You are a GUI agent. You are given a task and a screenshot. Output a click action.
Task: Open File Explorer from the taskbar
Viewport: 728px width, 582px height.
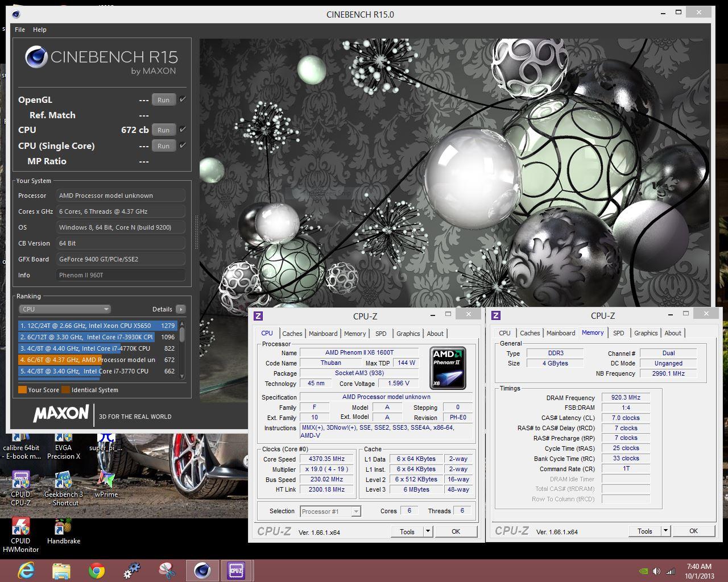[x=61, y=571]
